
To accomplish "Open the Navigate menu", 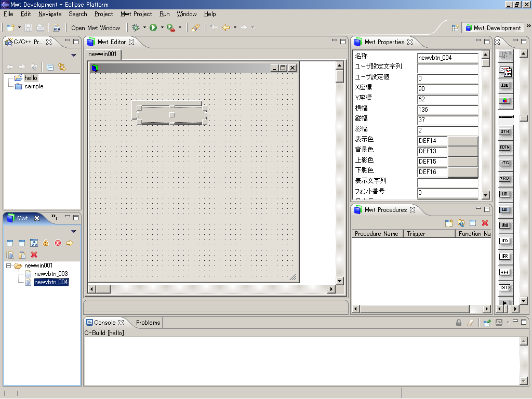I will tap(50, 14).
